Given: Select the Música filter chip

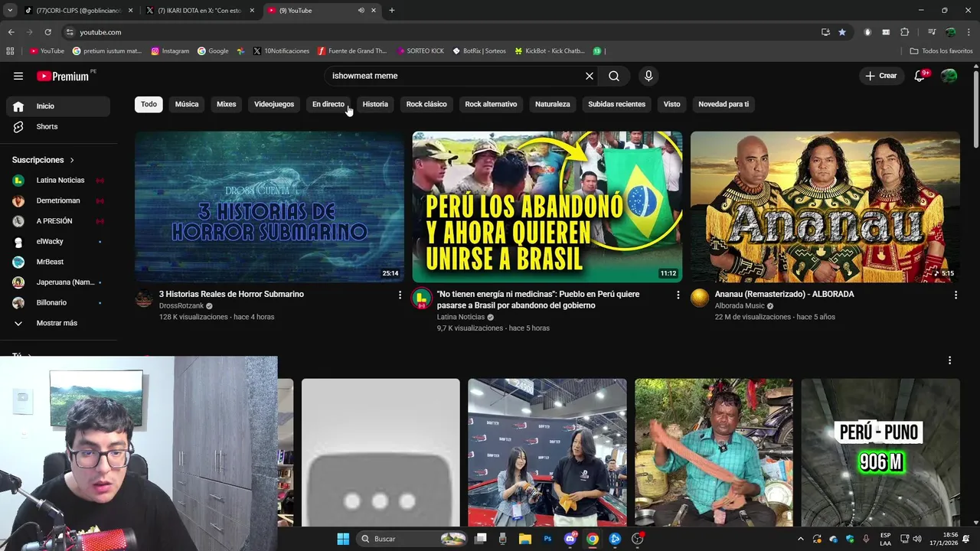Looking at the screenshot, I should (187, 104).
